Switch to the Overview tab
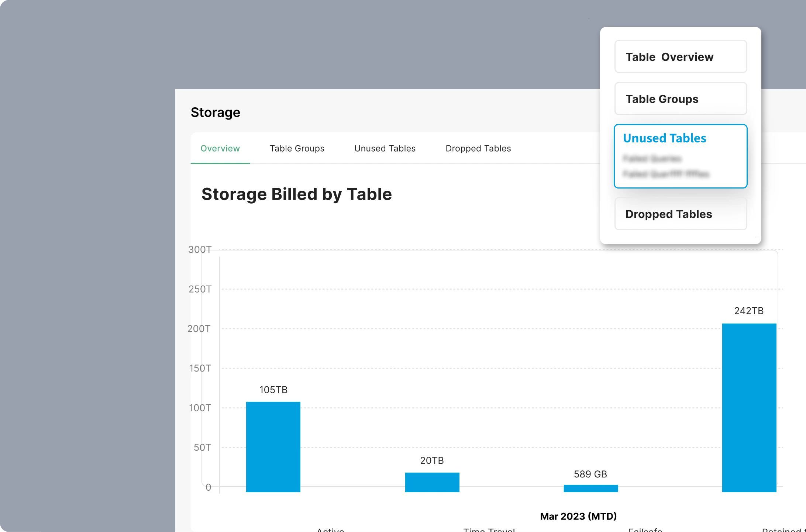806x532 pixels. point(220,148)
